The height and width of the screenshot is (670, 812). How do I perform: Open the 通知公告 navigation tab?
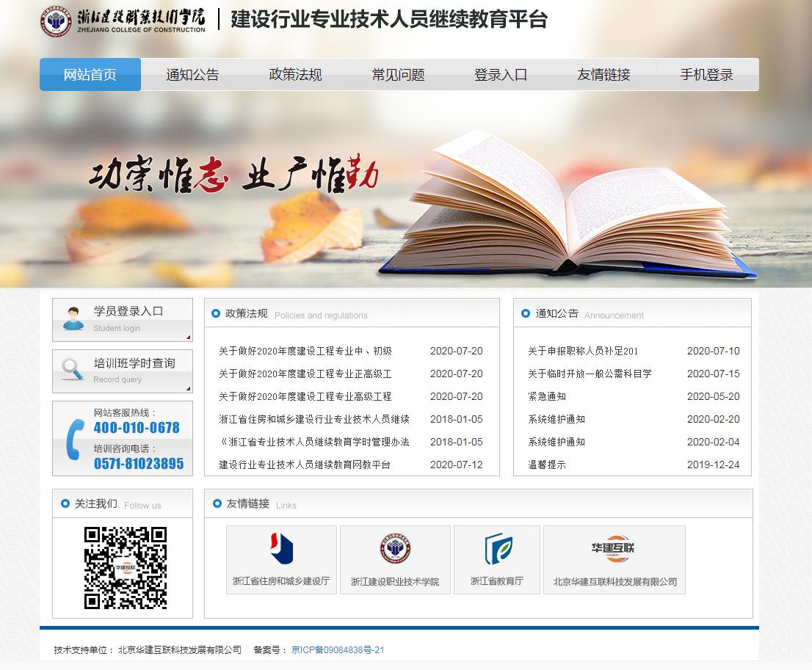click(192, 75)
